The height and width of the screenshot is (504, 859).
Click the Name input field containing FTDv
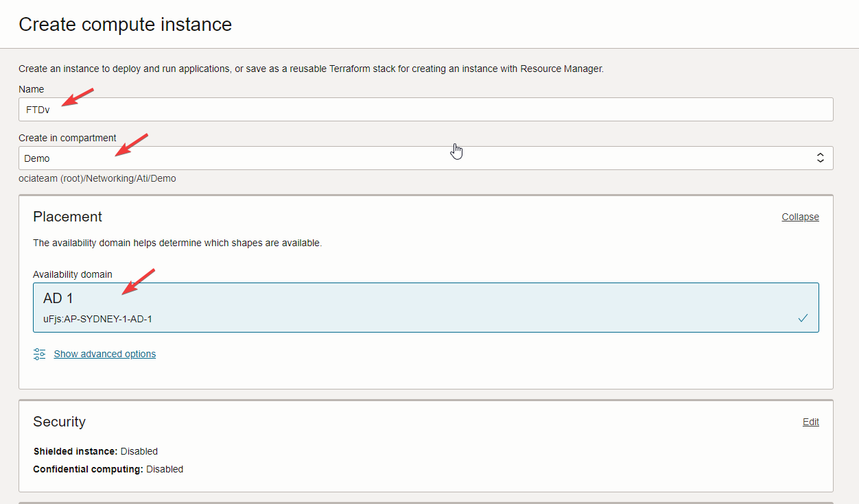point(425,110)
